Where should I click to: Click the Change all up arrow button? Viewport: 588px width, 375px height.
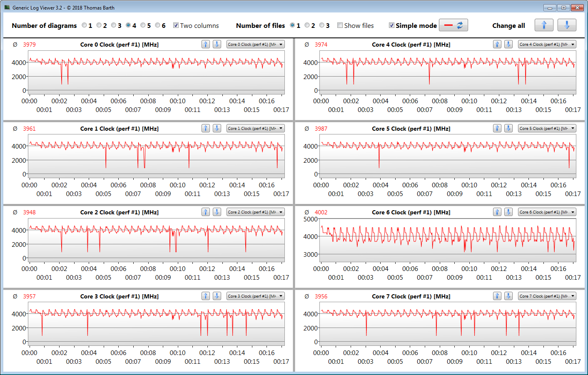[x=544, y=25]
